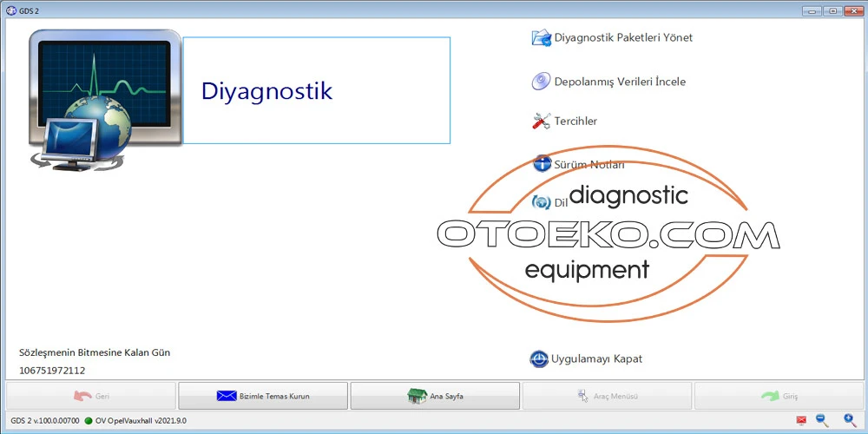Screen dimensions: 868x434
Task: Click the Geri back button
Action: tap(91, 396)
